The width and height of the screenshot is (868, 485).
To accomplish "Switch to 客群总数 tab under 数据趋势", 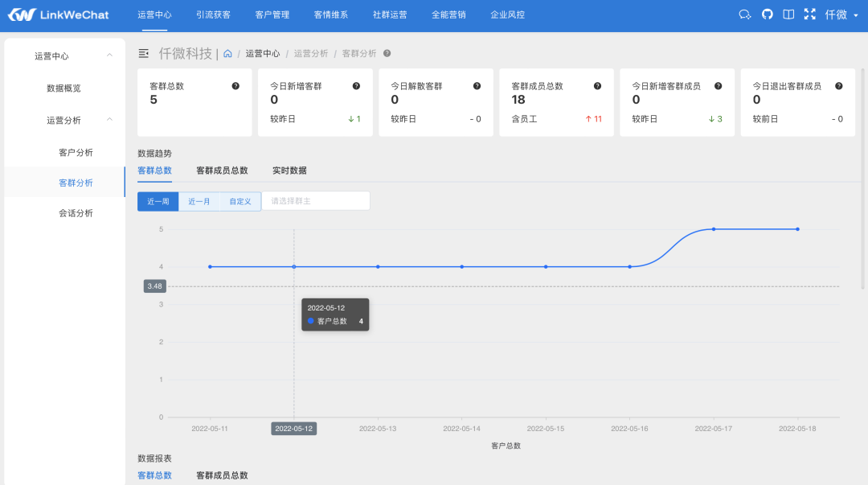I will pyautogui.click(x=154, y=171).
